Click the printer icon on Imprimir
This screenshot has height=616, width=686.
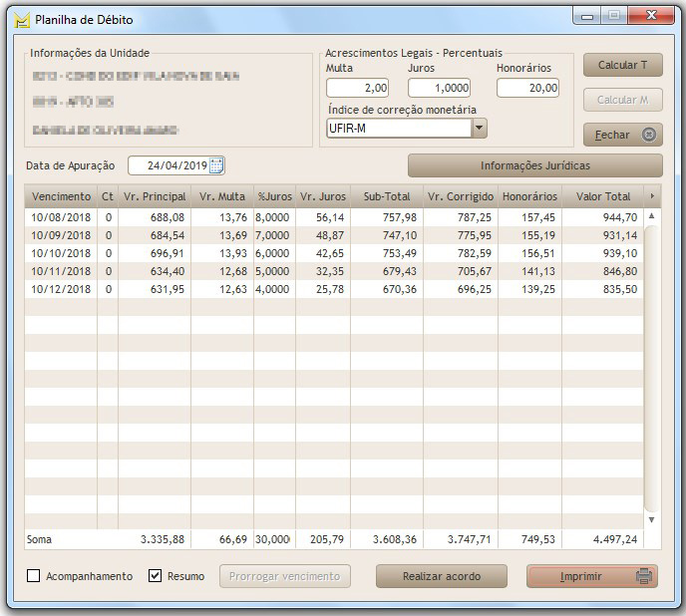(x=644, y=576)
